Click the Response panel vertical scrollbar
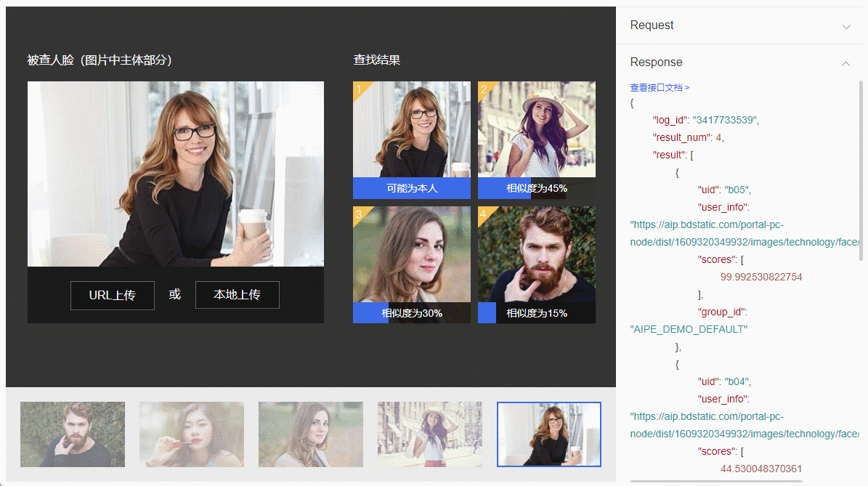The image size is (868, 486). coord(861,170)
